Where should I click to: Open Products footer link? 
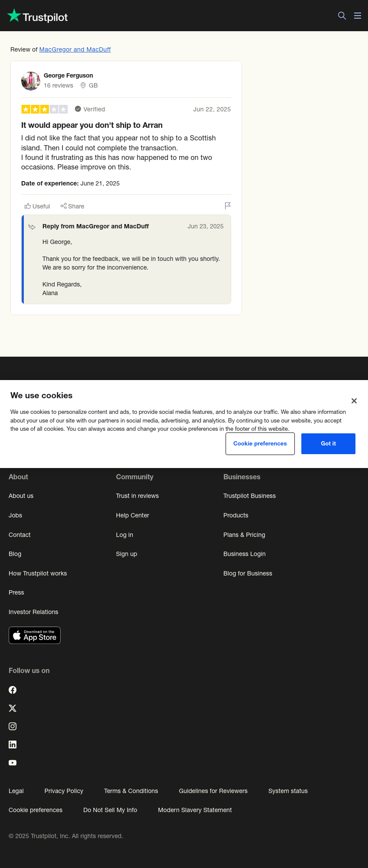click(236, 515)
